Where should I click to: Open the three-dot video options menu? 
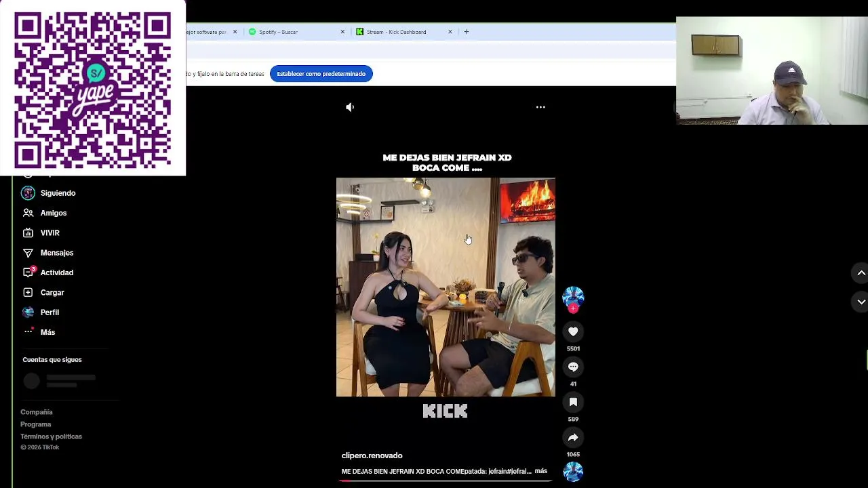click(540, 107)
